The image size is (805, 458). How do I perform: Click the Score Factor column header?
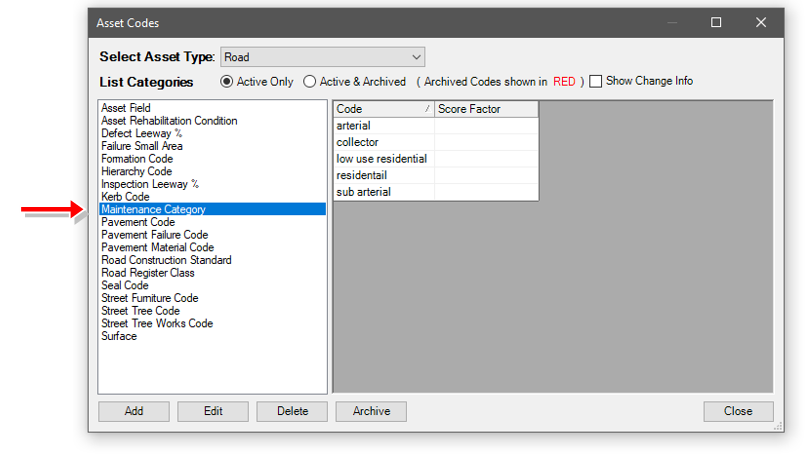point(485,109)
